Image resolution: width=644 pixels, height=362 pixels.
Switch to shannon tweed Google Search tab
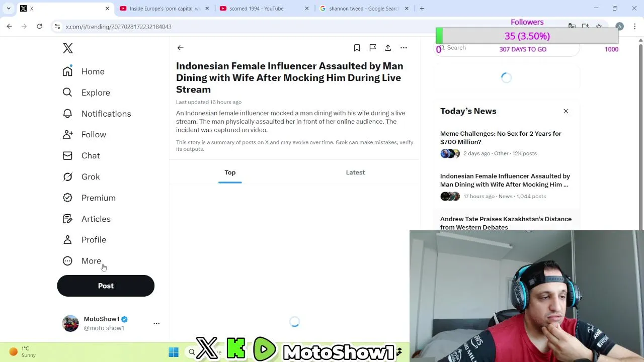pos(364,9)
